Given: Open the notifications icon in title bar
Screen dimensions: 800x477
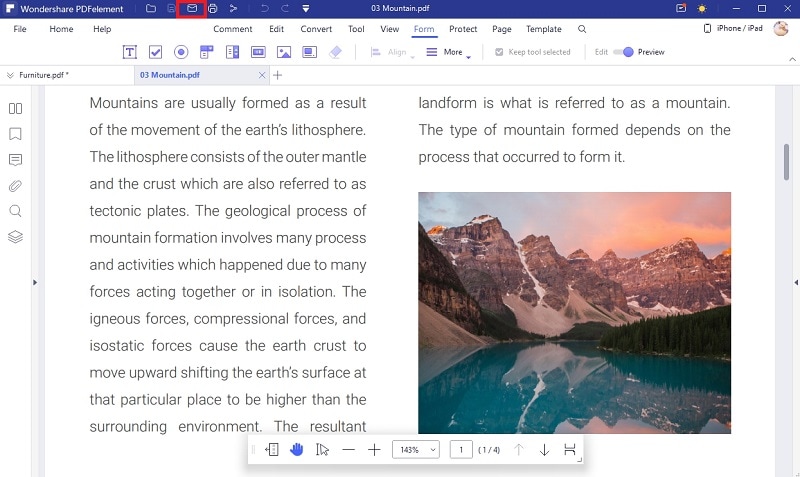Looking at the screenshot, I should tap(681, 8).
